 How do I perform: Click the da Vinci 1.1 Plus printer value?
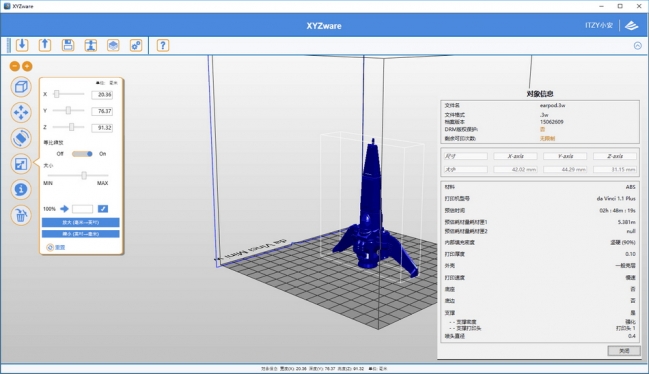click(616, 199)
